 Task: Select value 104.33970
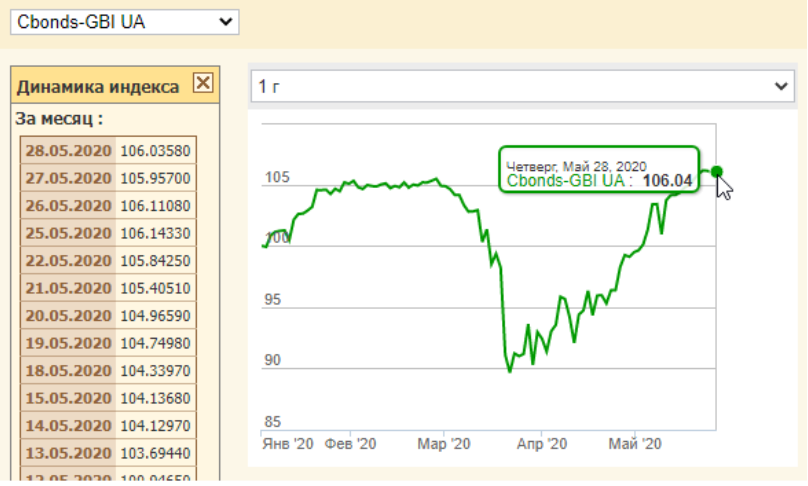(156, 371)
